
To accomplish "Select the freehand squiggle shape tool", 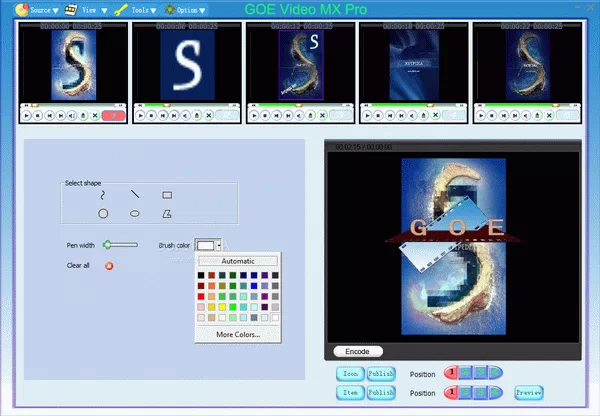I will click(102, 195).
